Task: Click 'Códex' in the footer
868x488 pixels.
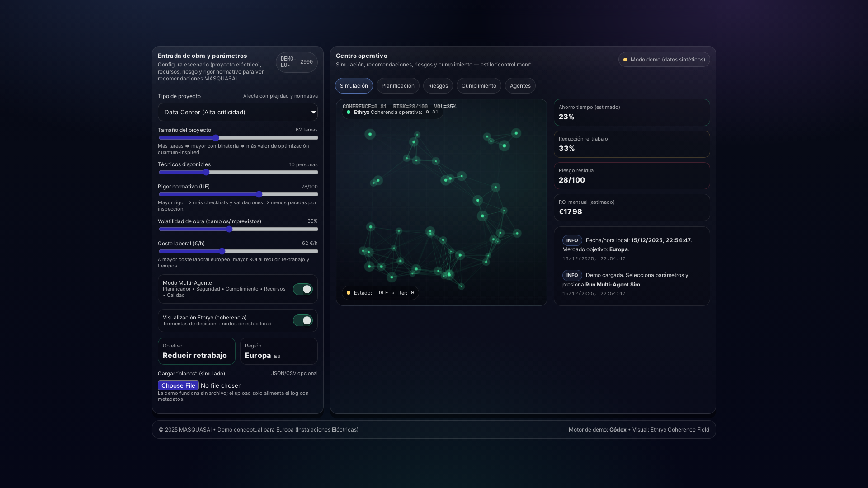Action: (x=618, y=430)
